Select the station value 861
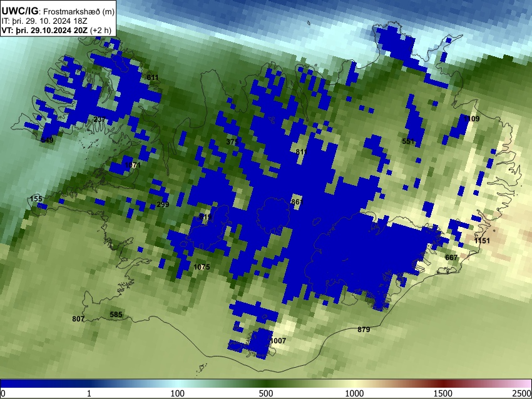The width and height of the screenshot is (532, 399). (x=297, y=202)
